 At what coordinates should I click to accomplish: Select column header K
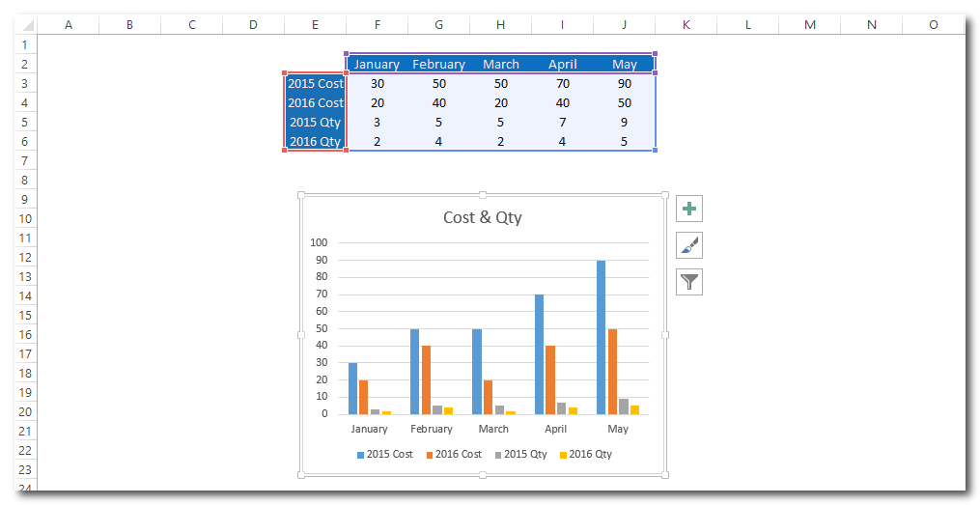[686, 24]
